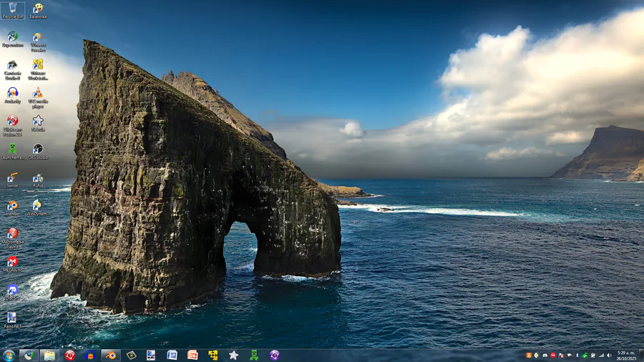Open the browser pinned next to Start
The image size is (644, 362).
tap(29, 355)
